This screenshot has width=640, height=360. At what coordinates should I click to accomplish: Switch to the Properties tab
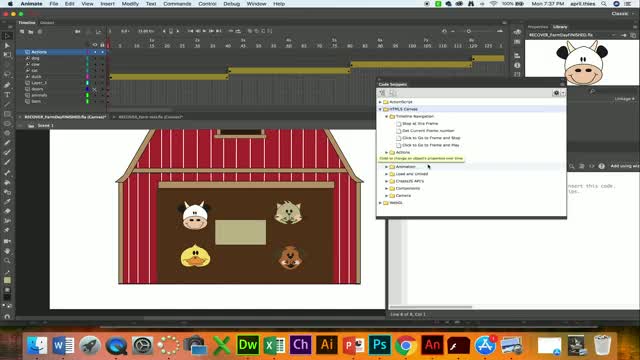538,27
